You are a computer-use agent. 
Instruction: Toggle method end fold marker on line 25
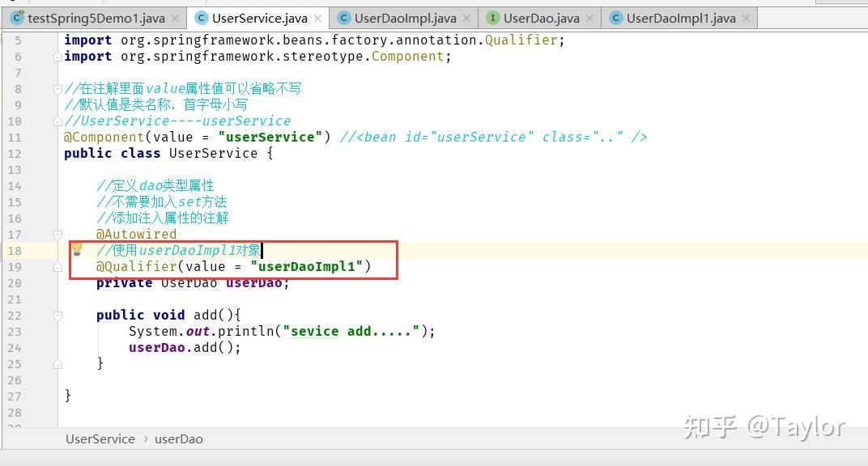coord(57,364)
